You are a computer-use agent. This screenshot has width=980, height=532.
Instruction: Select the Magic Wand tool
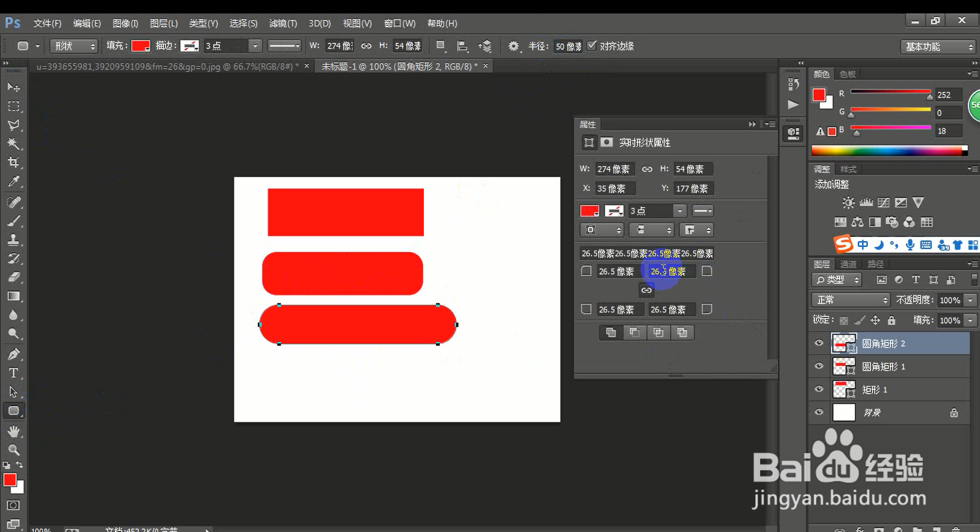13,144
